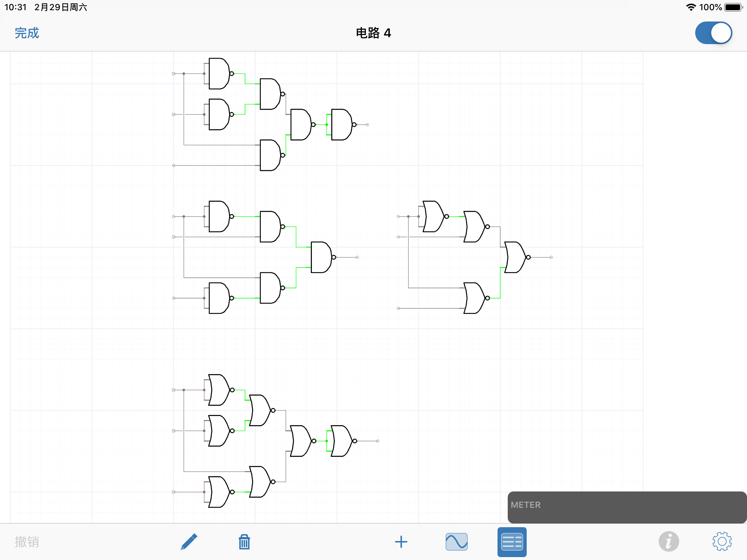Tap the 电路 4 title

click(373, 33)
